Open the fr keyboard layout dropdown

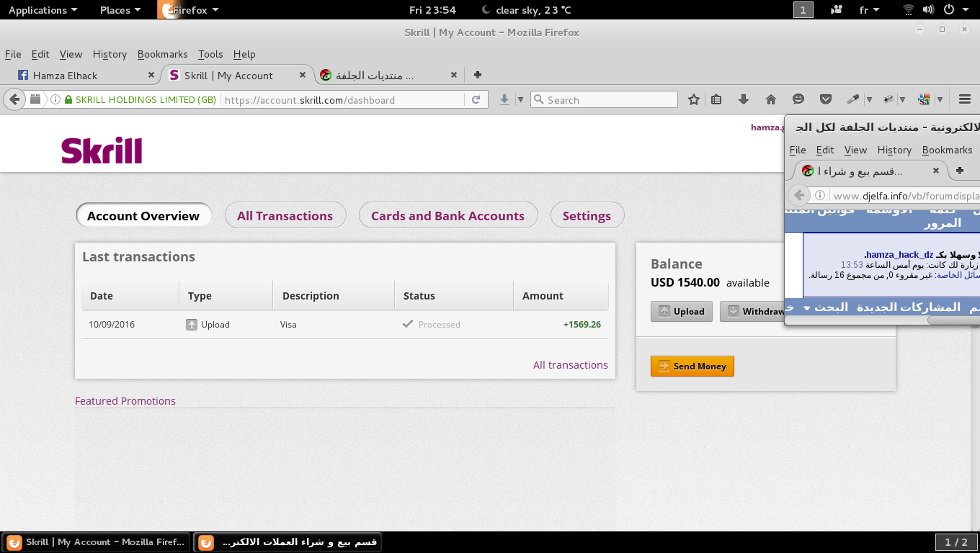coord(870,10)
